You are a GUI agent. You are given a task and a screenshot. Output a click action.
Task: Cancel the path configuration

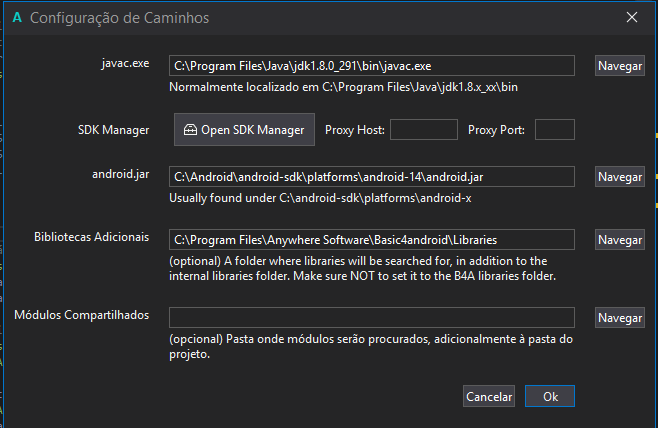(x=489, y=396)
